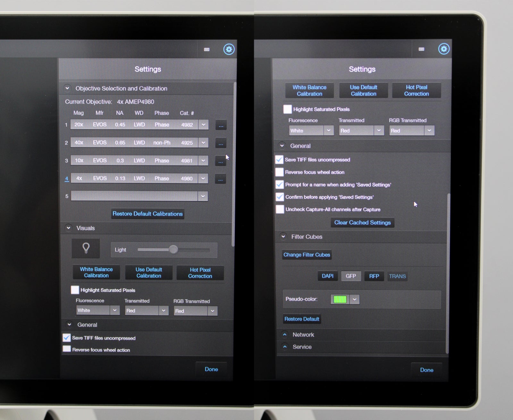Click Restore Default Calibrations button
The height and width of the screenshot is (420, 513).
(x=147, y=214)
